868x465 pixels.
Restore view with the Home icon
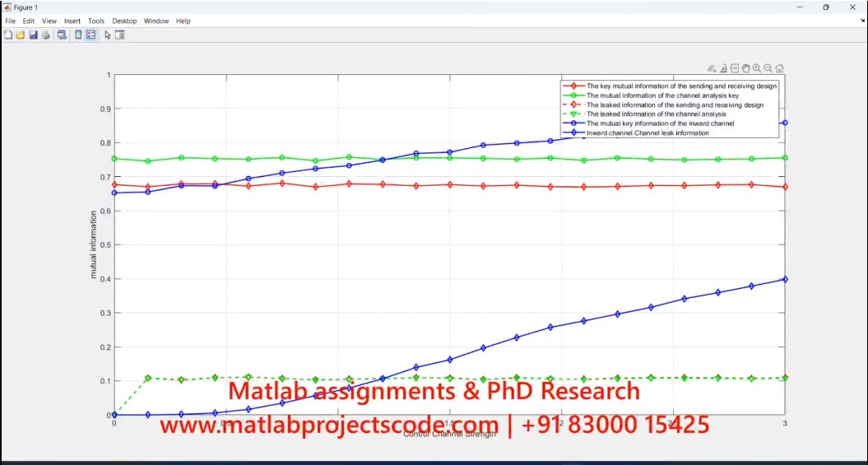(779, 68)
